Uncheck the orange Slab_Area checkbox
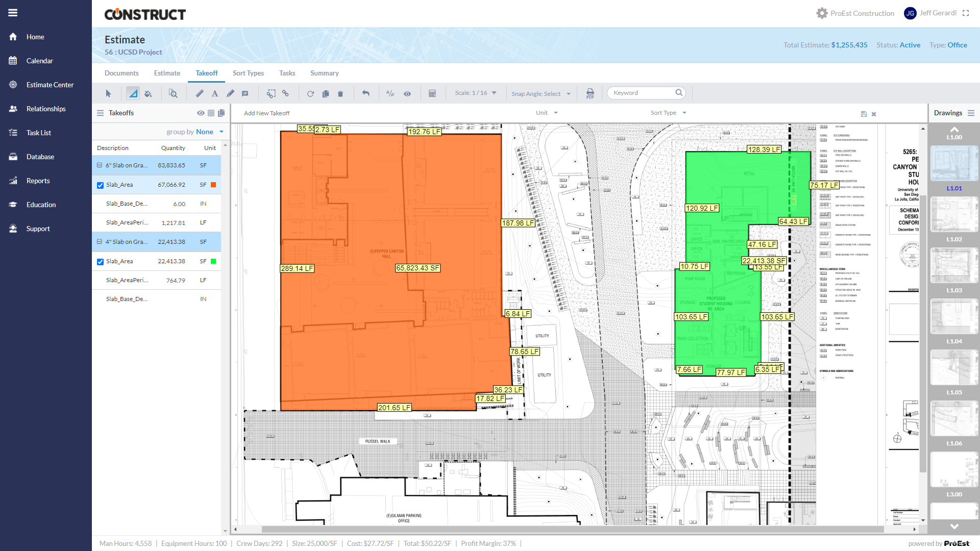Image resolution: width=980 pixels, height=551 pixels. pyautogui.click(x=101, y=185)
